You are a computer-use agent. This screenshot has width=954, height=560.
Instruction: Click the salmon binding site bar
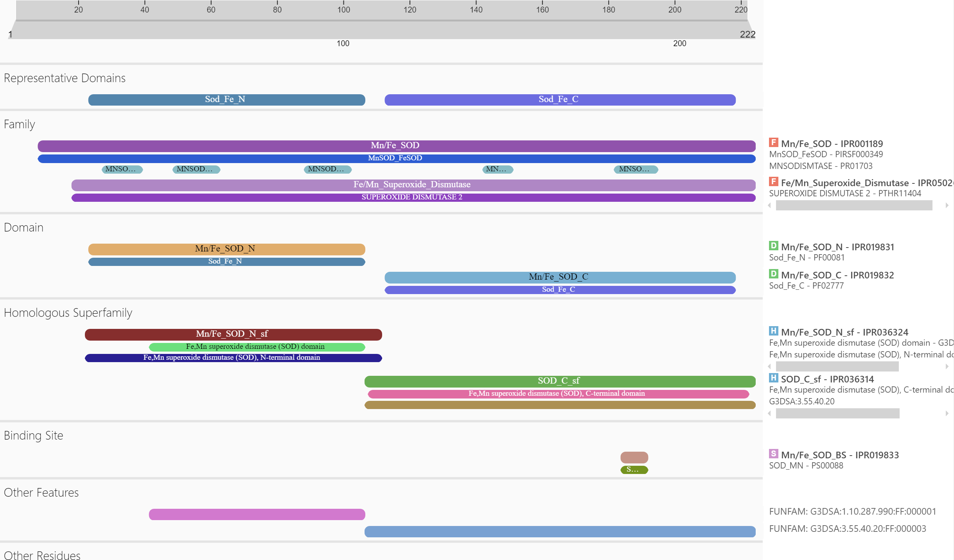(634, 457)
